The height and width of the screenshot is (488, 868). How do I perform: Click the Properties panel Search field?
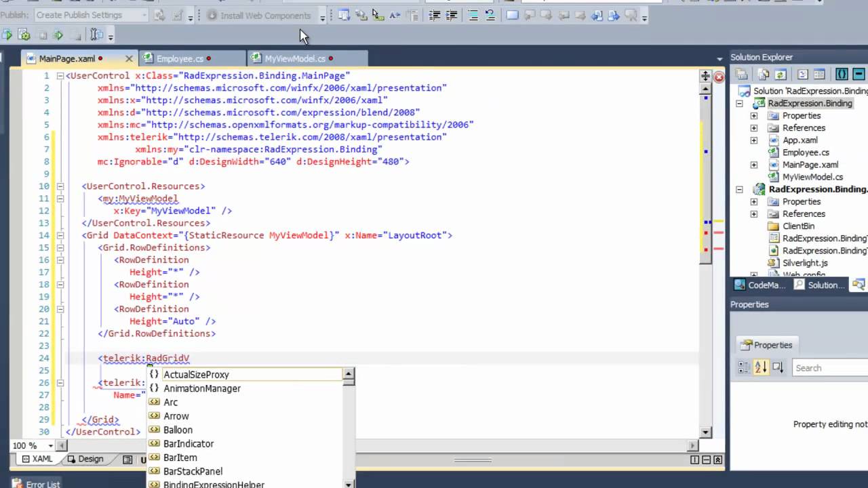(830, 368)
